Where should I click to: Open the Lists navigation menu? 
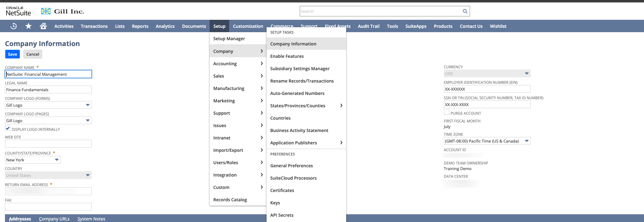(x=120, y=26)
